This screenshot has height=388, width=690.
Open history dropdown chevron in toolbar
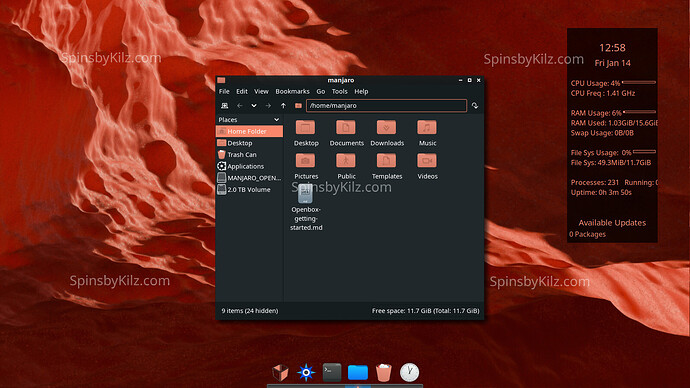[x=254, y=106]
